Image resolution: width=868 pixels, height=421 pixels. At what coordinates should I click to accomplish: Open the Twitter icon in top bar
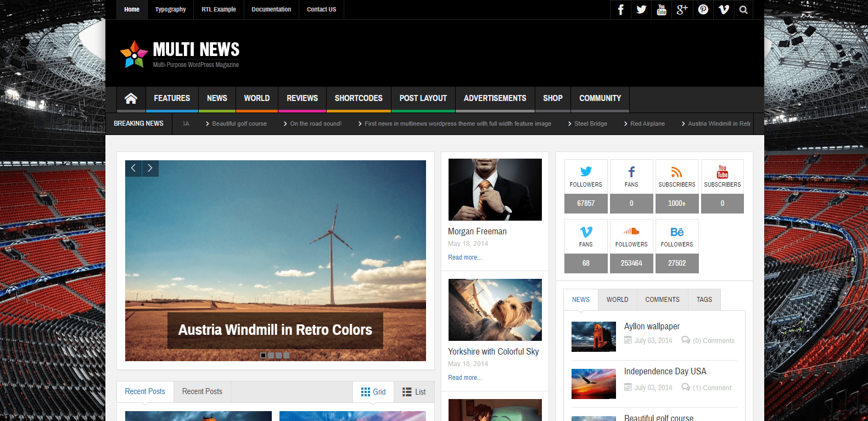click(x=641, y=9)
